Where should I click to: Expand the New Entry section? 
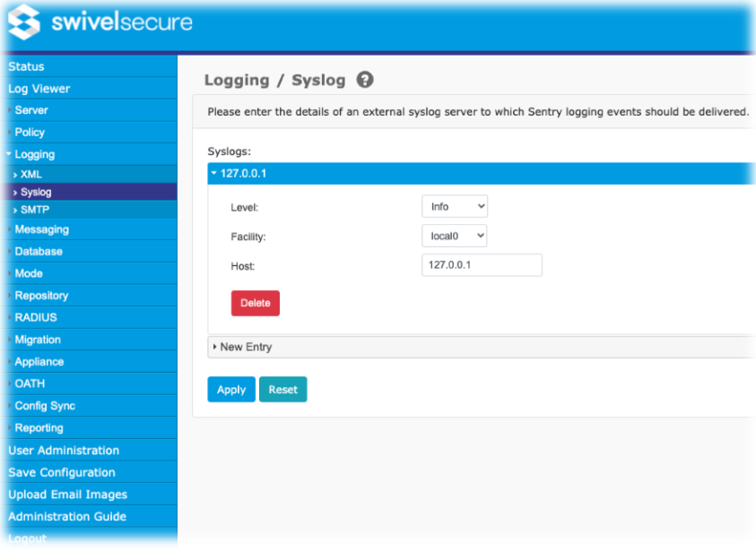[246, 347]
